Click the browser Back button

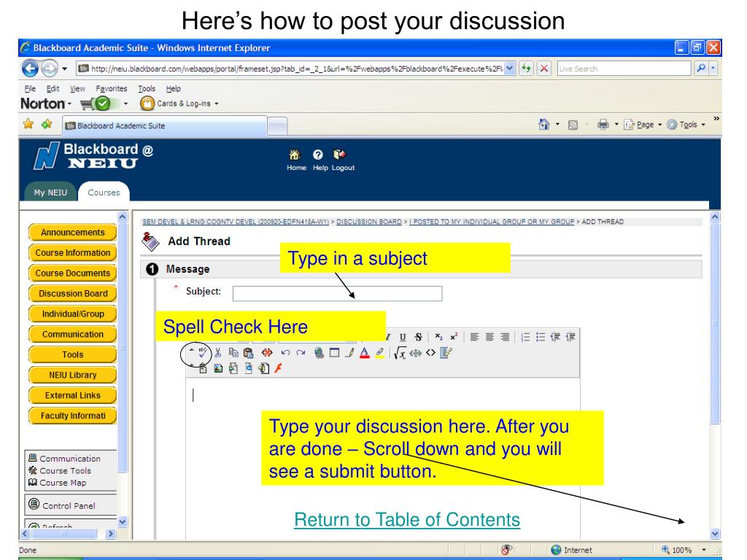click(x=30, y=69)
